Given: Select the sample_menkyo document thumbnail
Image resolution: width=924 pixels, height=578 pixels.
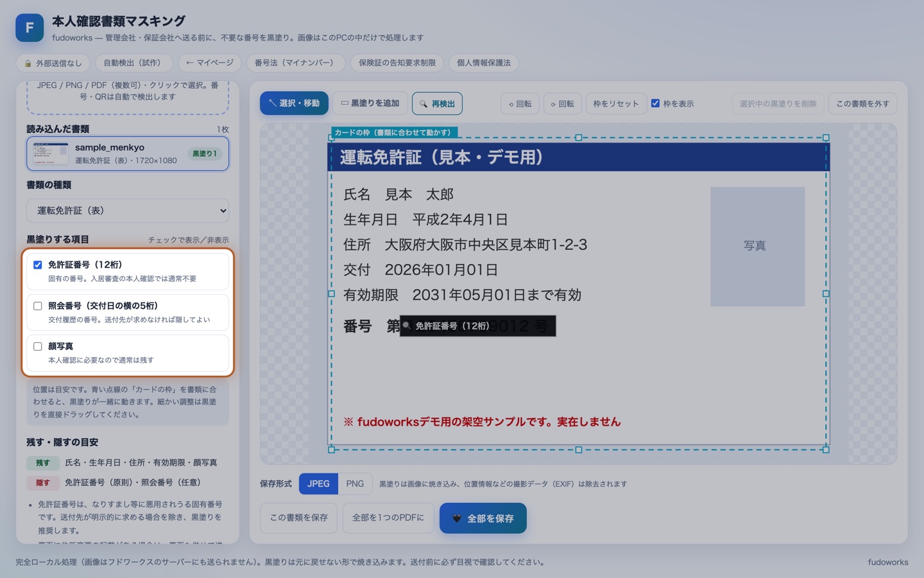Looking at the screenshot, I should (51, 153).
